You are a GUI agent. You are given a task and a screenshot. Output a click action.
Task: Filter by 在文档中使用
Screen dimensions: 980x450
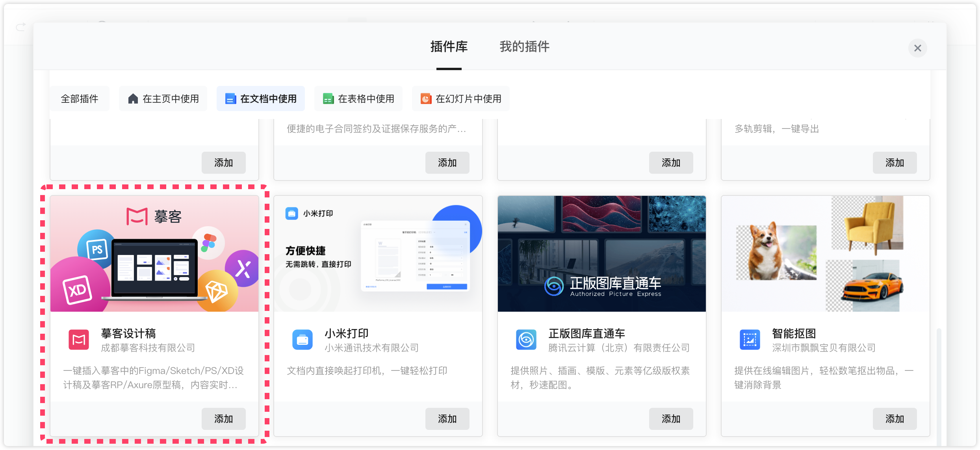[261, 99]
